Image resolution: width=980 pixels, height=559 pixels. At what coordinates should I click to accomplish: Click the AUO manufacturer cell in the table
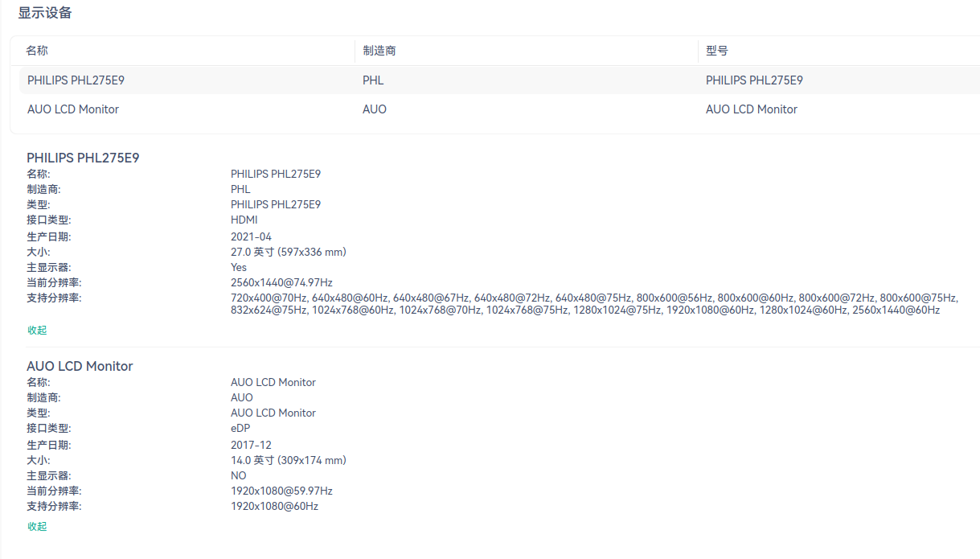tap(375, 109)
